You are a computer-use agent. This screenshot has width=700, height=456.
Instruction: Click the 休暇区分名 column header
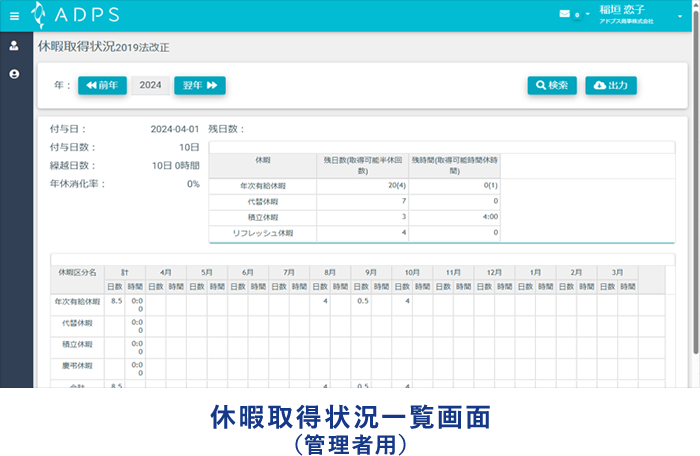(x=77, y=272)
